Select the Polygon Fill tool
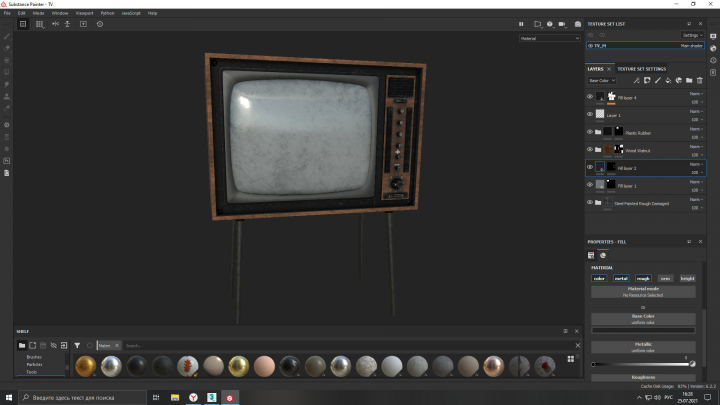 7,72
